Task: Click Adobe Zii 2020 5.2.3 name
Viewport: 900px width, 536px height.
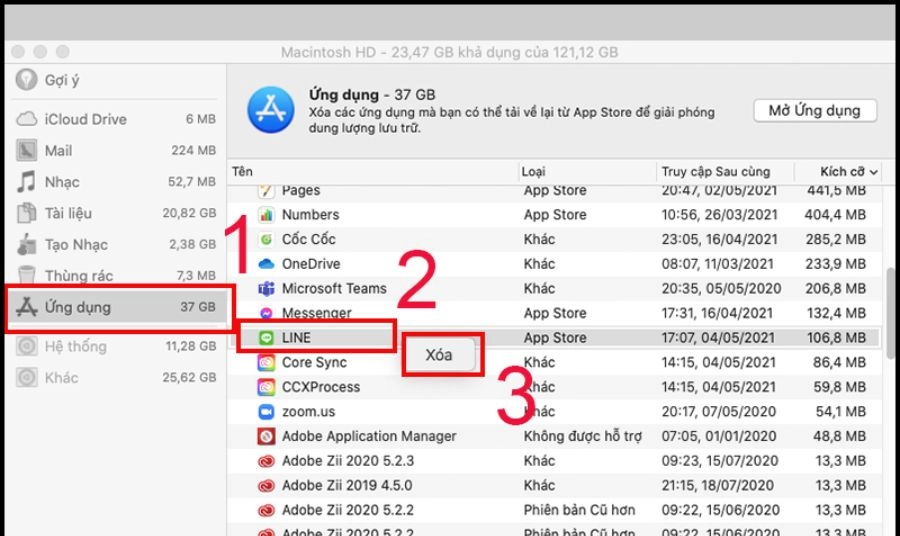Action: (348, 461)
